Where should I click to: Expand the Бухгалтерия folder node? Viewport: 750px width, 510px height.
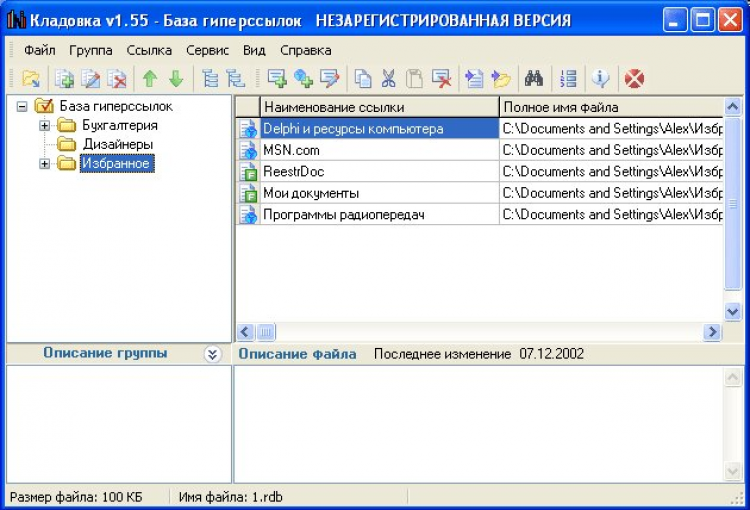[44, 126]
